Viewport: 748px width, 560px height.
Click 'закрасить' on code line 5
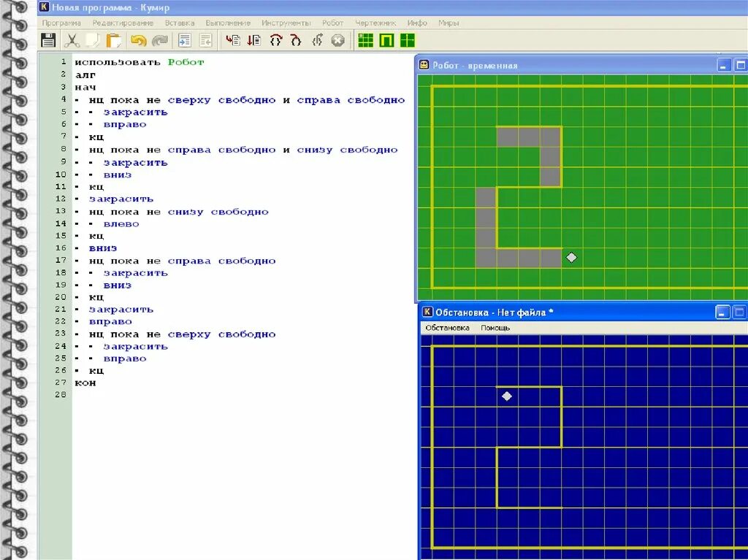coord(136,112)
